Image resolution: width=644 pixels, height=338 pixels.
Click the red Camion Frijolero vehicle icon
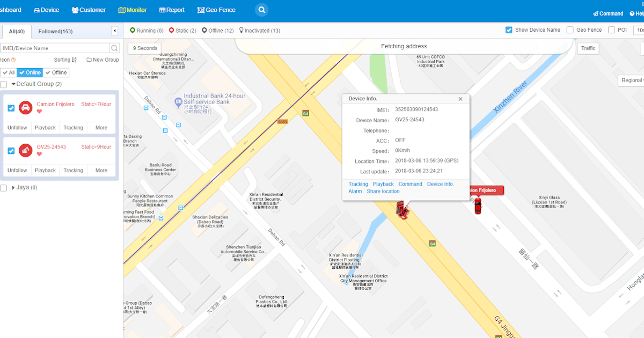point(26,107)
